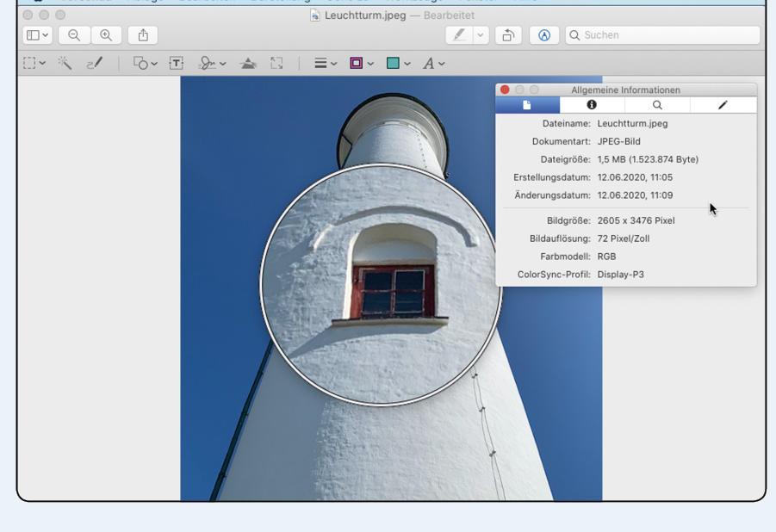Image resolution: width=776 pixels, height=532 pixels.
Task: Select the circular loupe annotation on image
Action: (381, 285)
